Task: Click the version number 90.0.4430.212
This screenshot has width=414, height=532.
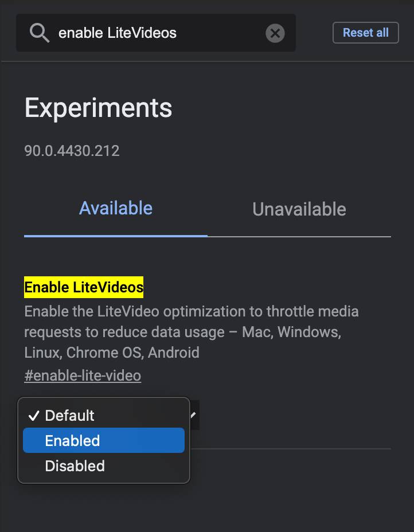Action: [72, 151]
